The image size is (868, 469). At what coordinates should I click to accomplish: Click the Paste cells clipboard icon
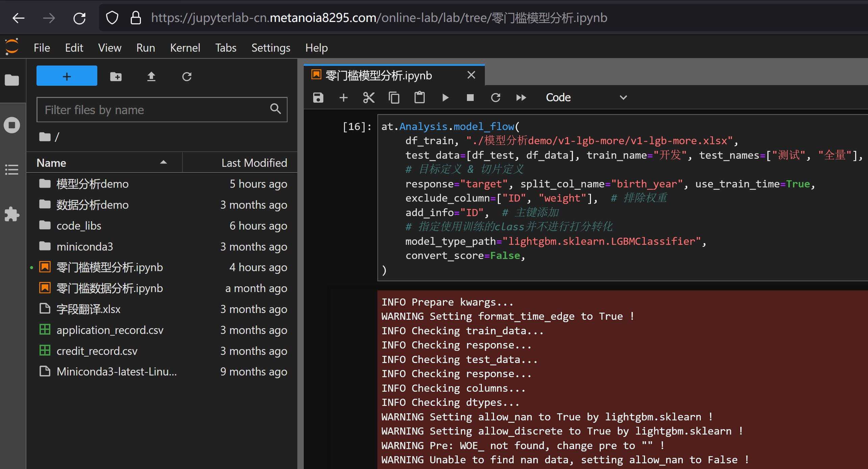[x=419, y=98]
